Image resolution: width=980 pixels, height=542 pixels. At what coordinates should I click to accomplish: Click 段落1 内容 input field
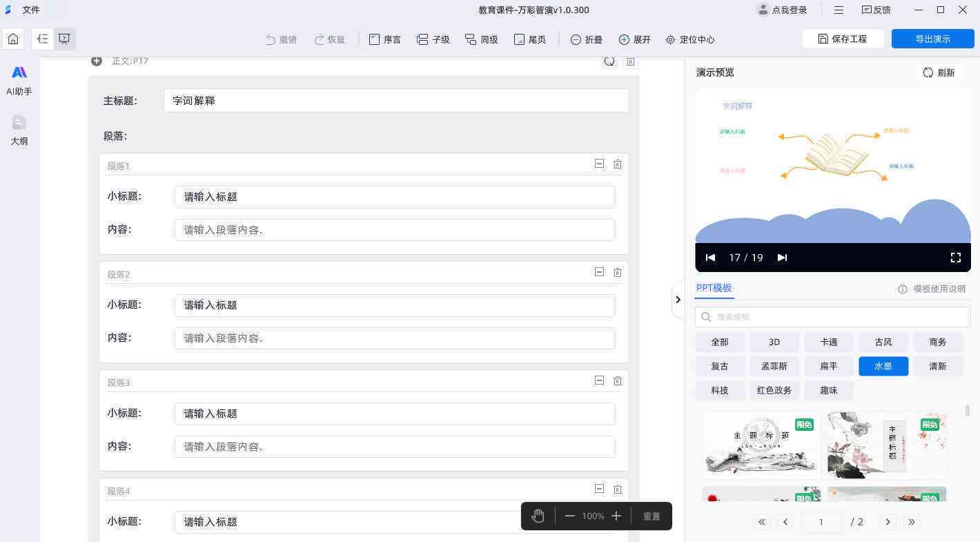pos(395,230)
